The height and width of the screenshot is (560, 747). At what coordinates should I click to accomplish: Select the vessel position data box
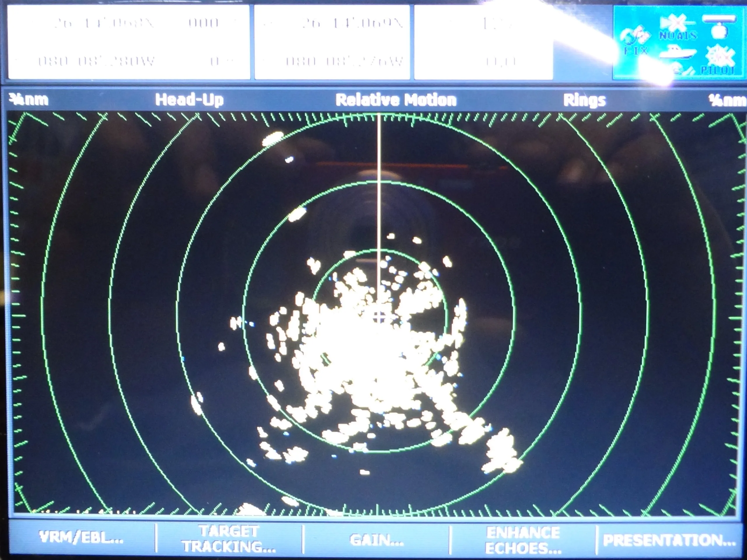[128, 42]
